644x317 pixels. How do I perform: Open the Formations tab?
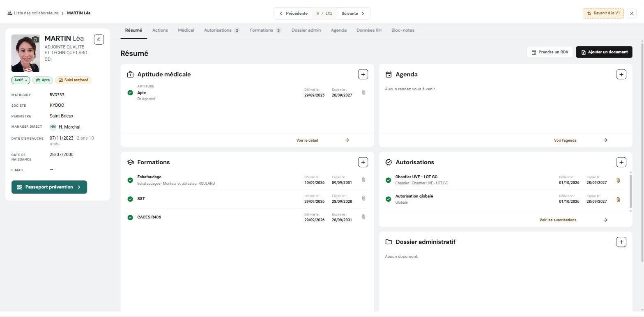[x=265, y=30]
